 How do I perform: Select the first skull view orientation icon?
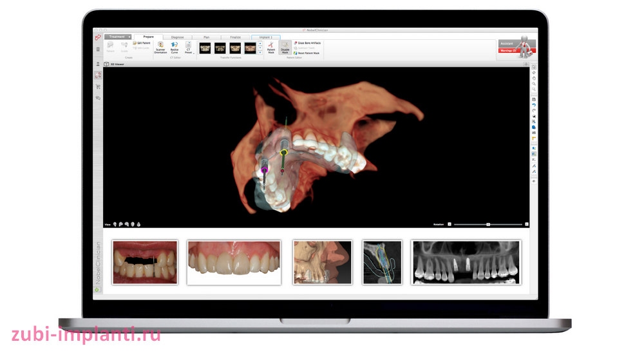coord(115,224)
